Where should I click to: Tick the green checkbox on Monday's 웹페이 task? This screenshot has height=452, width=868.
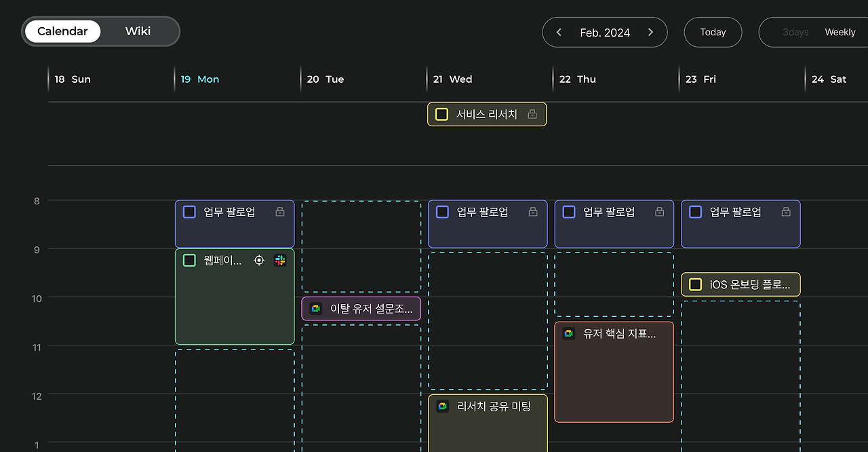point(189,261)
